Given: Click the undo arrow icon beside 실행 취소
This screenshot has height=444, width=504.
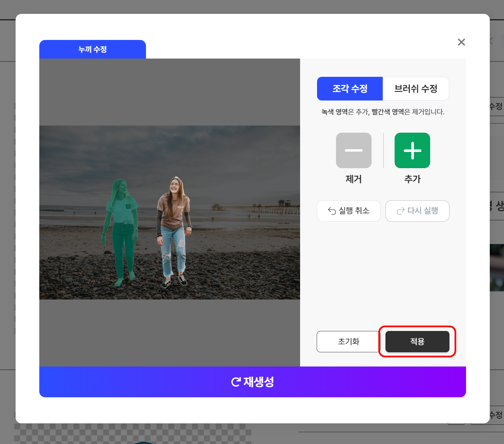Looking at the screenshot, I should point(332,211).
